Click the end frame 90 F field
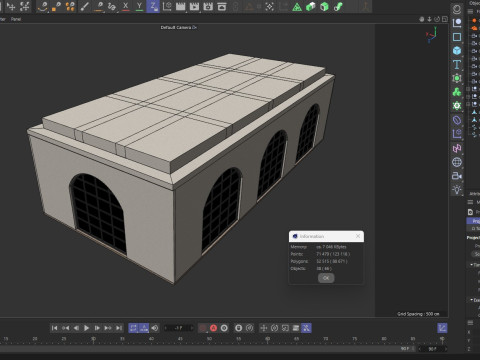This screenshot has width=480, height=360. tap(432, 349)
